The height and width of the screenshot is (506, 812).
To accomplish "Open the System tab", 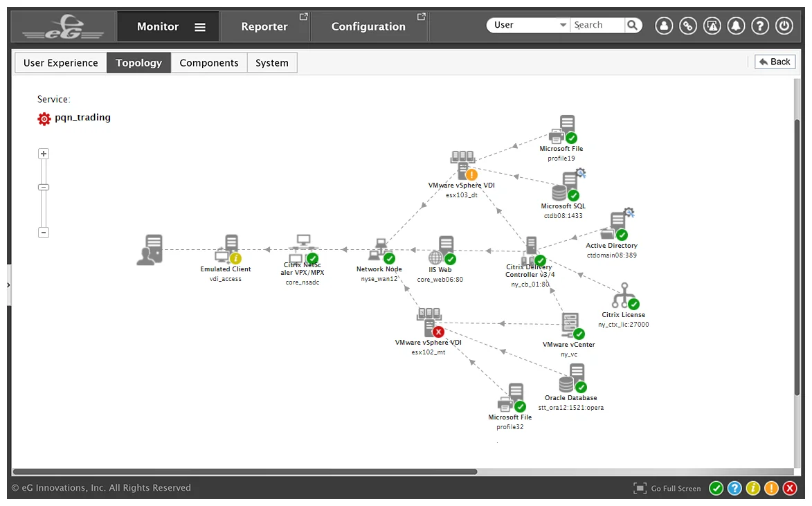I will coord(272,63).
